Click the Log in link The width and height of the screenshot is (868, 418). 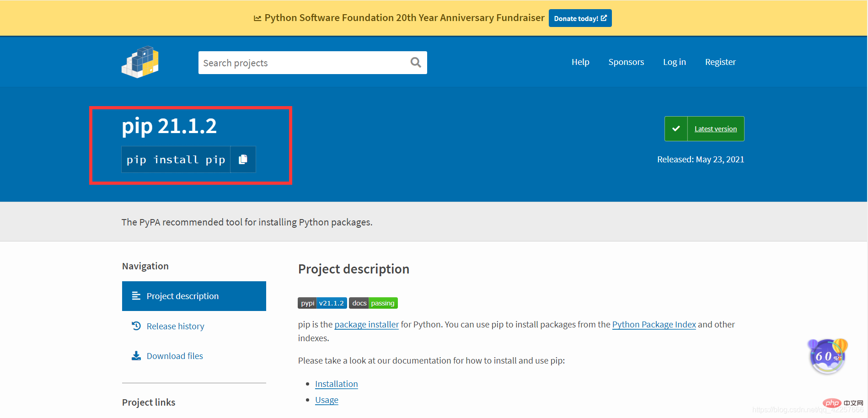pos(675,62)
